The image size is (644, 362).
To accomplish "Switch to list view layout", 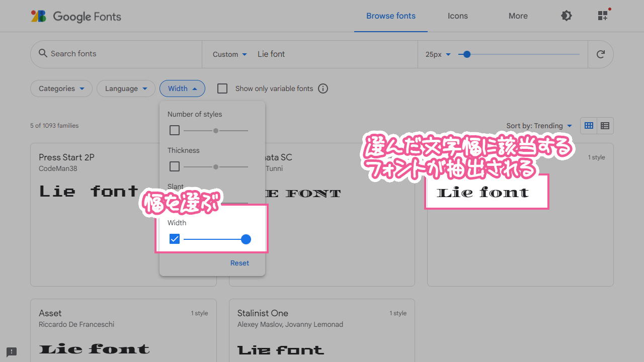I will click(605, 126).
